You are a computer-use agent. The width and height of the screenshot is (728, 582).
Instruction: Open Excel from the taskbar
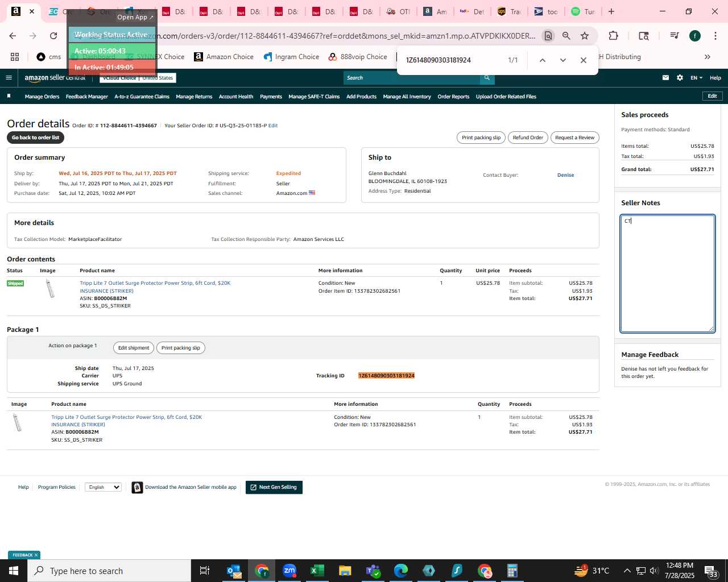point(317,571)
